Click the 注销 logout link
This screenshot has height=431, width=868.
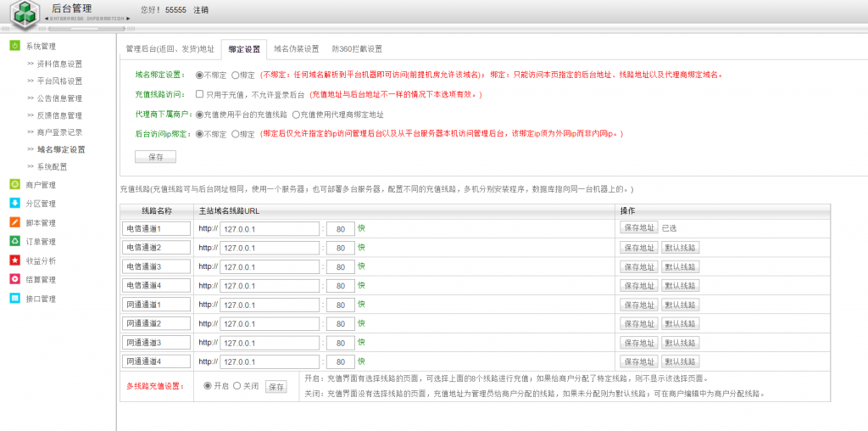[x=201, y=10]
